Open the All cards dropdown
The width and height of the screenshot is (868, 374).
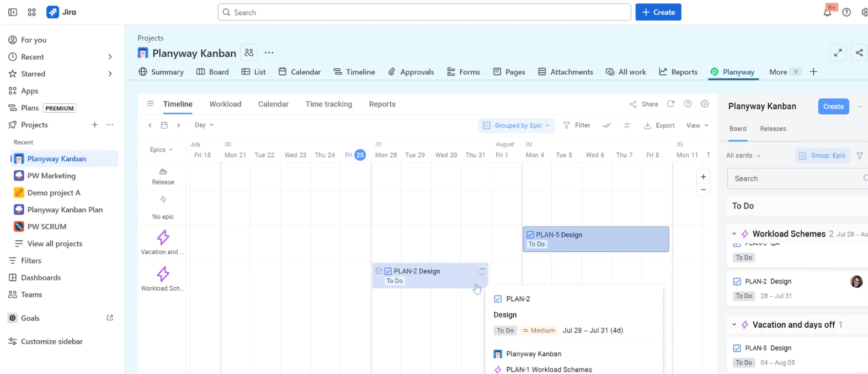743,156
